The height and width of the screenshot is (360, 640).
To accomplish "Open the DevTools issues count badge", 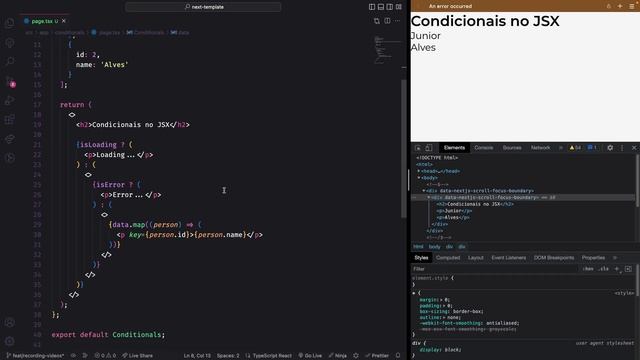I will (592, 148).
